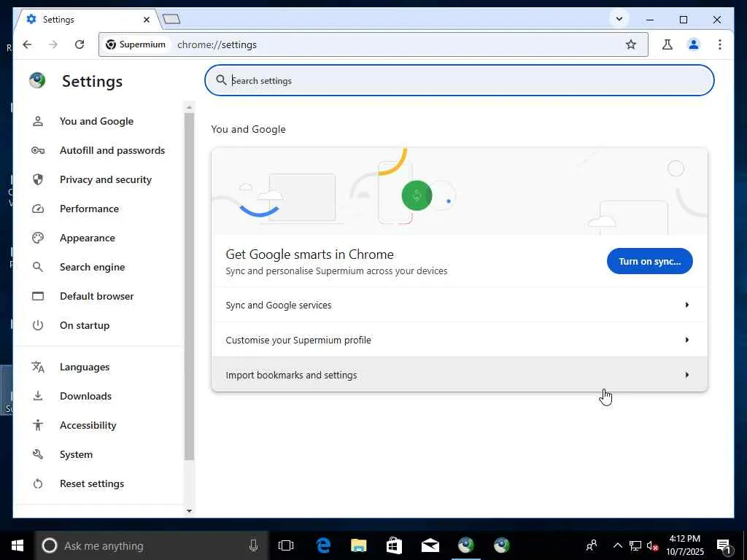Screen dimensions: 747x560
Task: Expand Import bookmarks and settings arrow
Action: [x=686, y=375]
